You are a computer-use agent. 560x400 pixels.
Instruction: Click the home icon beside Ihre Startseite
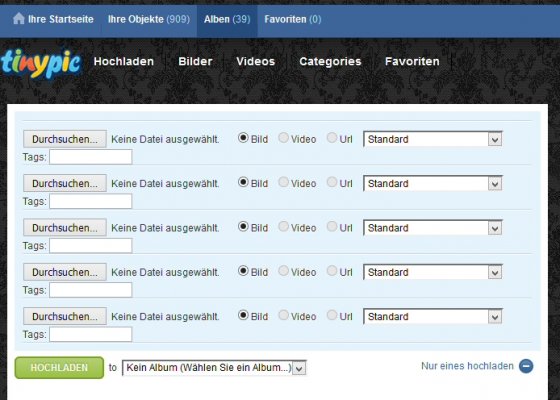tap(18, 19)
